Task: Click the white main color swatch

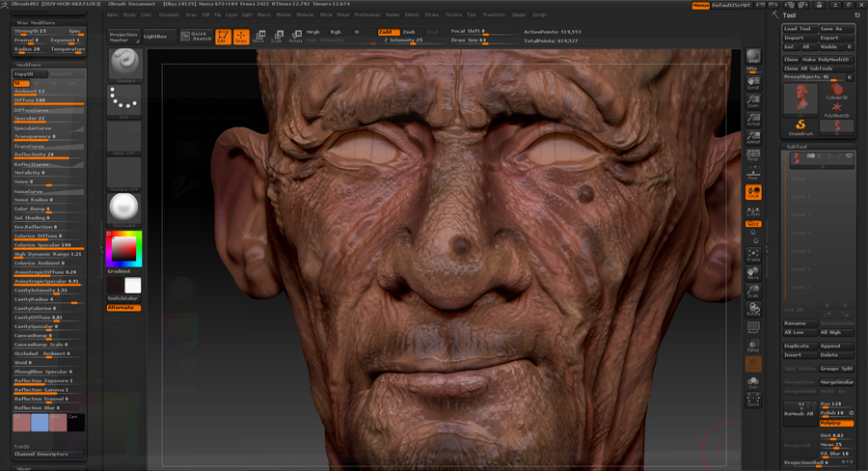Action: (x=133, y=286)
